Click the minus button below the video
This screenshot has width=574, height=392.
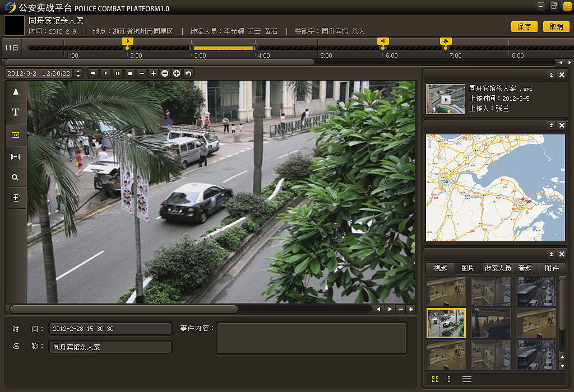click(x=401, y=309)
